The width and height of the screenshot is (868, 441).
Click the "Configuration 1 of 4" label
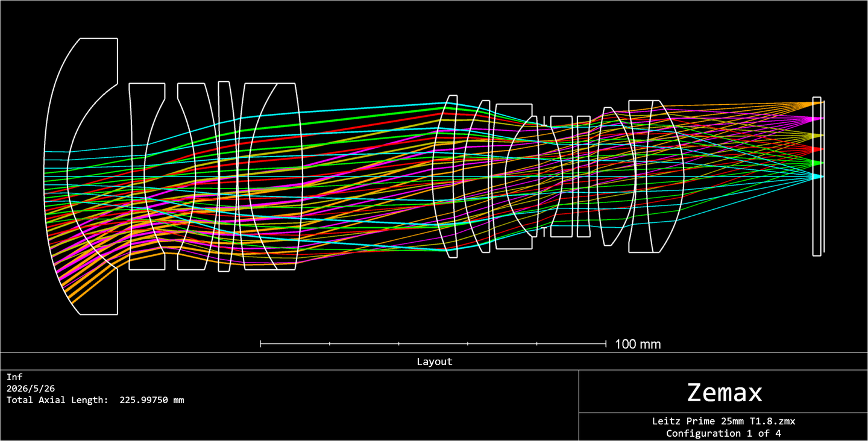pyautogui.click(x=723, y=433)
